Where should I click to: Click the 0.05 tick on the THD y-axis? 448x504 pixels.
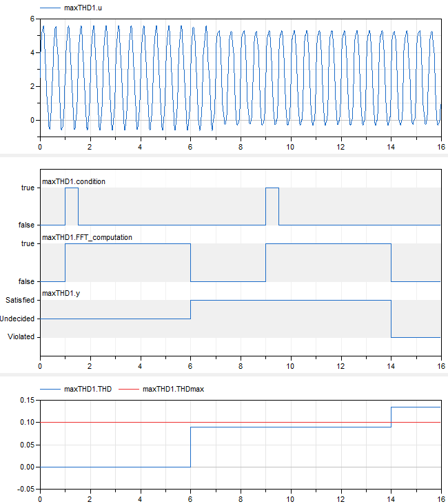pos(26,445)
